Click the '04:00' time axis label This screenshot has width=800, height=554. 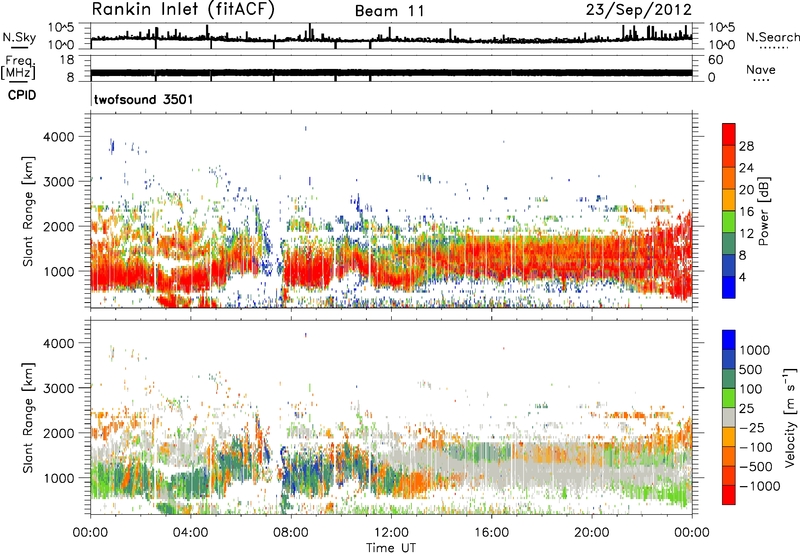point(190,533)
